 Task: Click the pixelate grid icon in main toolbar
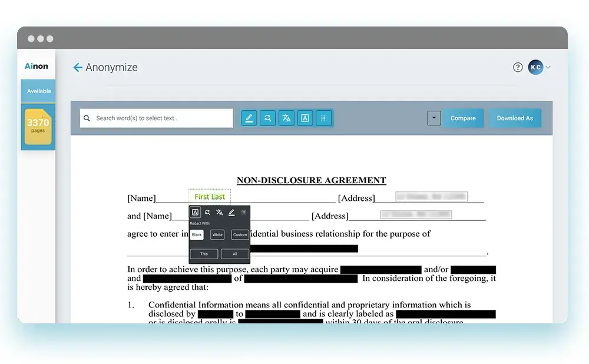tap(323, 118)
